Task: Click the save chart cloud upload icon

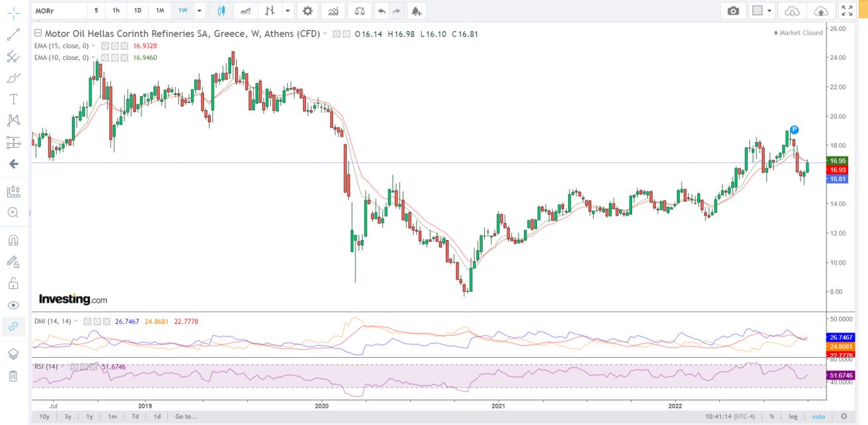Action: tap(820, 11)
